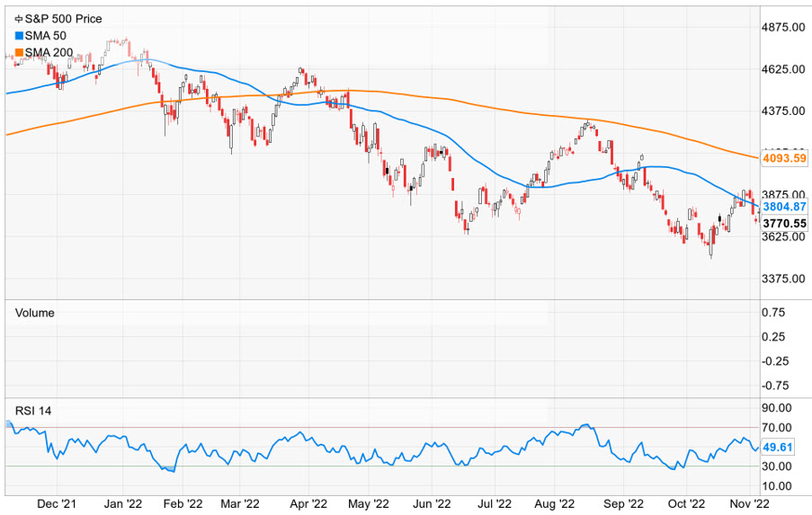Viewport: 812px width, 515px height.
Task: Click the orange 4093.59 SMA 200 value tag
Action: click(x=784, y=158)
